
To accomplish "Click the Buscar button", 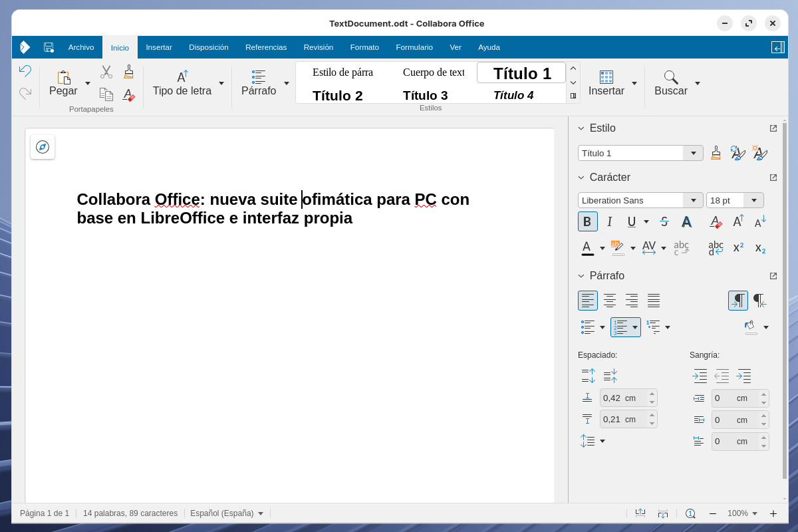I will tap(670, 82).
